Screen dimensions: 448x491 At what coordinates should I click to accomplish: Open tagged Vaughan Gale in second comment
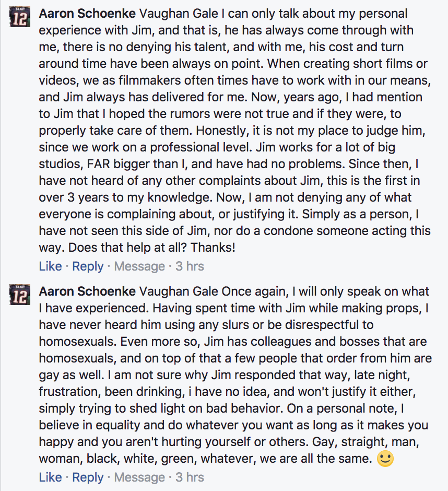[179, 291]
